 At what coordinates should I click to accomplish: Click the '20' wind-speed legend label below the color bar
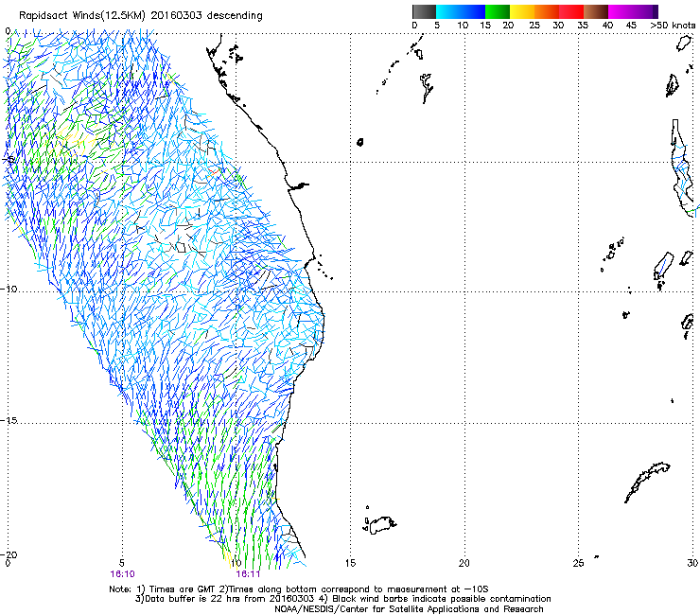(508, 26)
